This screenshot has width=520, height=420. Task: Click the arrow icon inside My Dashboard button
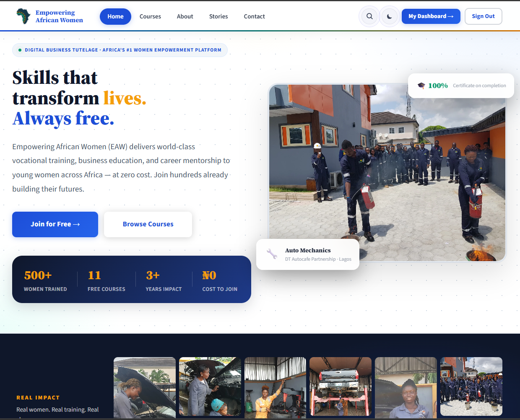point(452,16)
